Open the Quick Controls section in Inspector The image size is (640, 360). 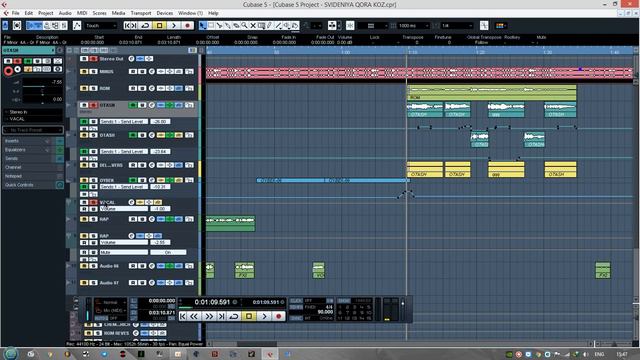[x=33, y=185]
